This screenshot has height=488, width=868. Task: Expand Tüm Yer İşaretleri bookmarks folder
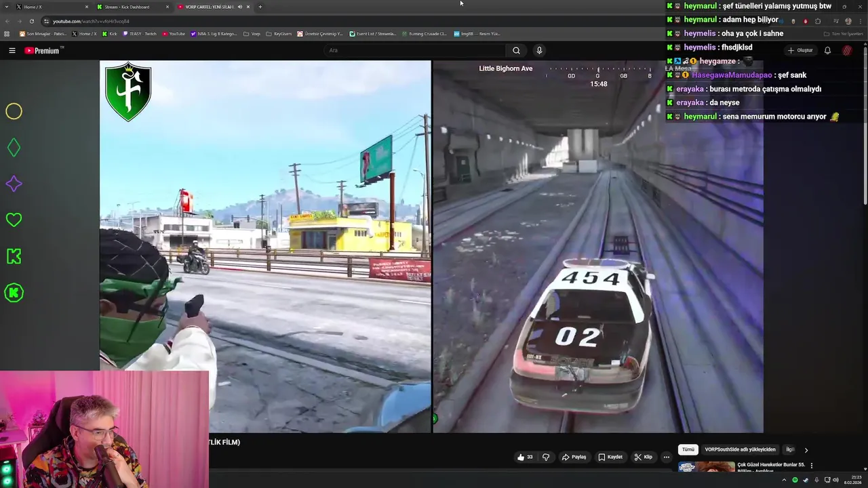pos(842,33)
